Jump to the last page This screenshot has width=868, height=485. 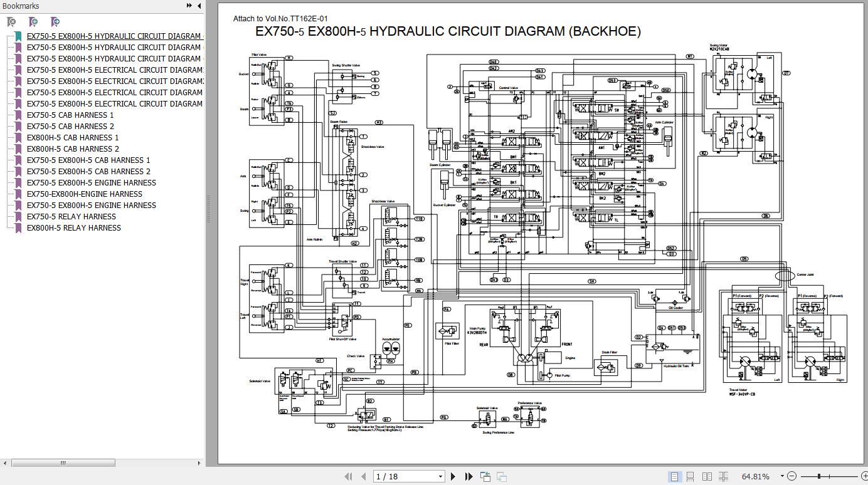point(468,477)
